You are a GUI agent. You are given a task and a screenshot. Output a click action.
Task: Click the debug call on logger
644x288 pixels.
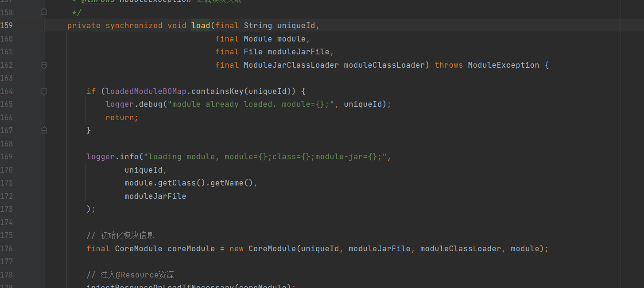150,104
